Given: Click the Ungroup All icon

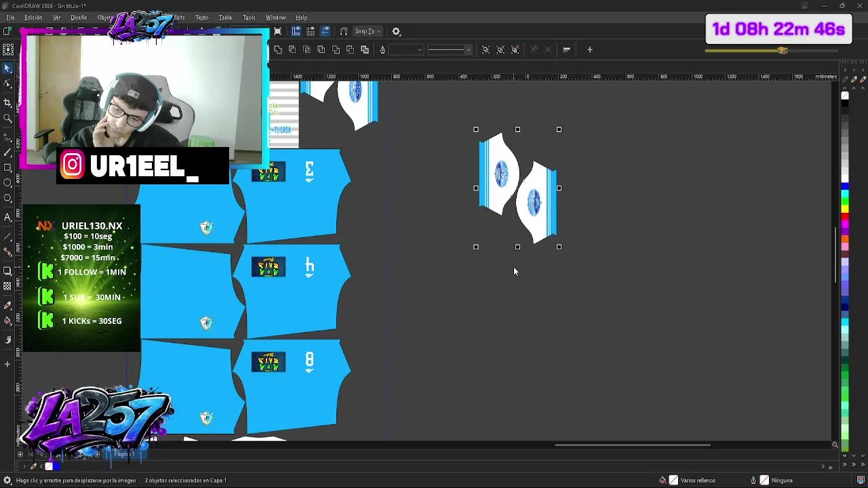Looking at the screenshot, I should pos(515,49).
